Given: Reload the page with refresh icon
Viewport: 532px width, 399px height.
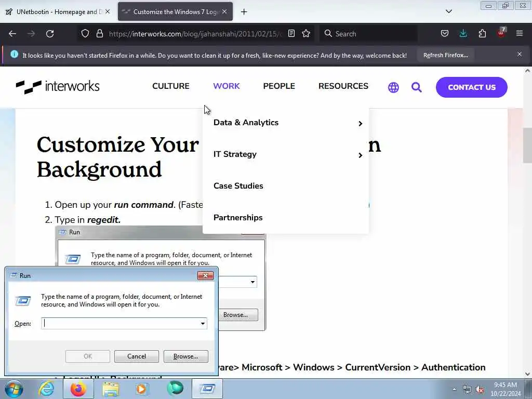Looking at the screenshot, I should (x=50, y=34).
